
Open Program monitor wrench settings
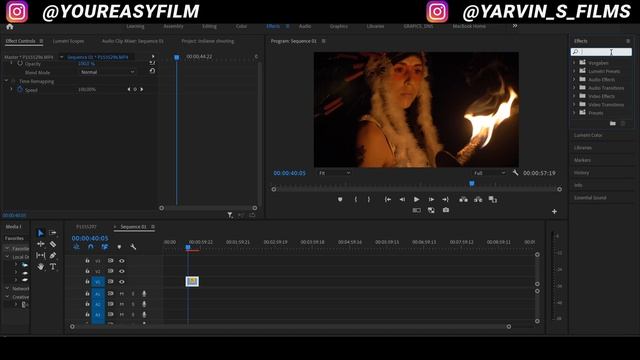[516, 173]
